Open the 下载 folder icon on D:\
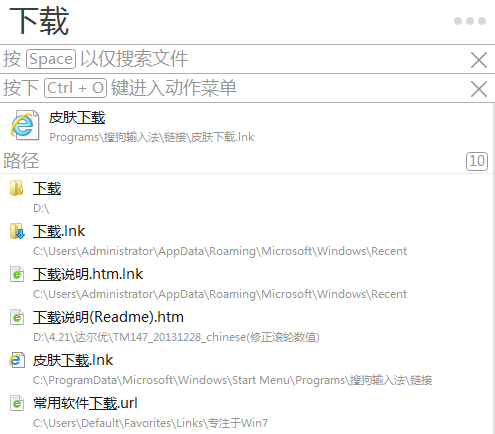The image size is (495, 434). 17,188
